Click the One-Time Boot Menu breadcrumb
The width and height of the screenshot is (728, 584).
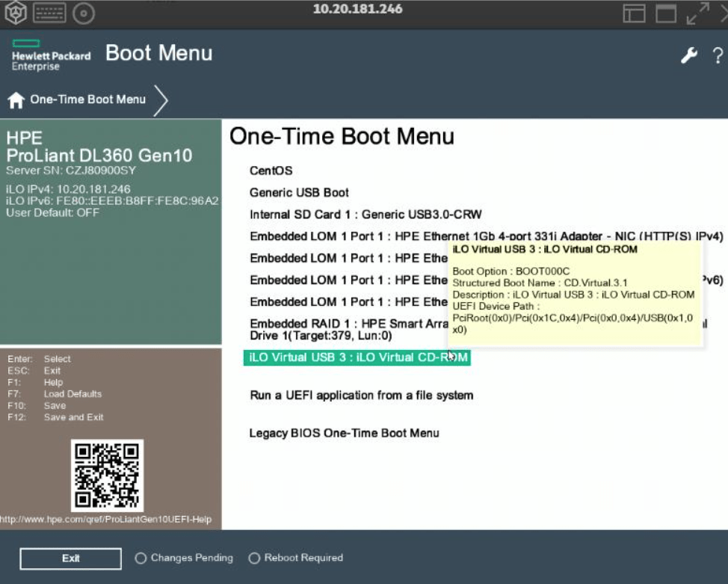point(87,99)
